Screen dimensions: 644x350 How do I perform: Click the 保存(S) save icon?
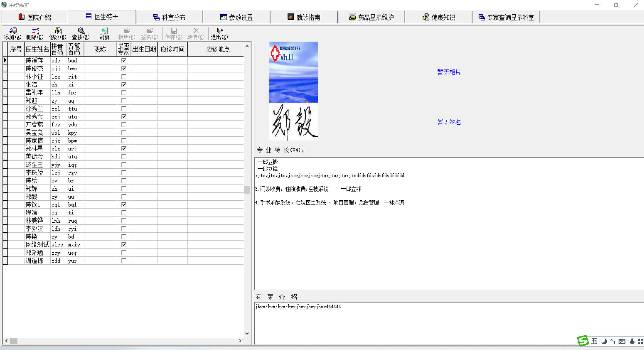[174, 34]
